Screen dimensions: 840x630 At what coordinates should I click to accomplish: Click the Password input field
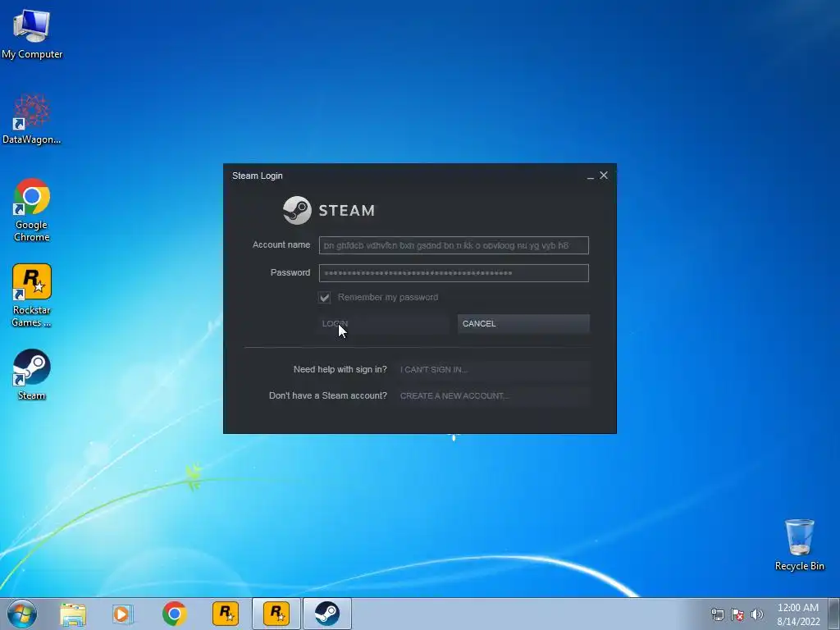click(x=454, y=273)
